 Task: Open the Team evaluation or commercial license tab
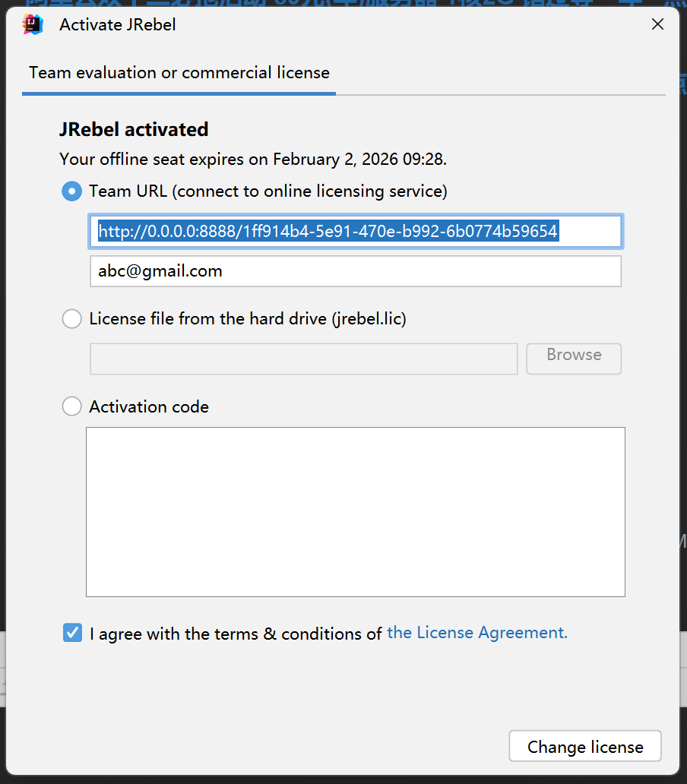pos(179,73)
